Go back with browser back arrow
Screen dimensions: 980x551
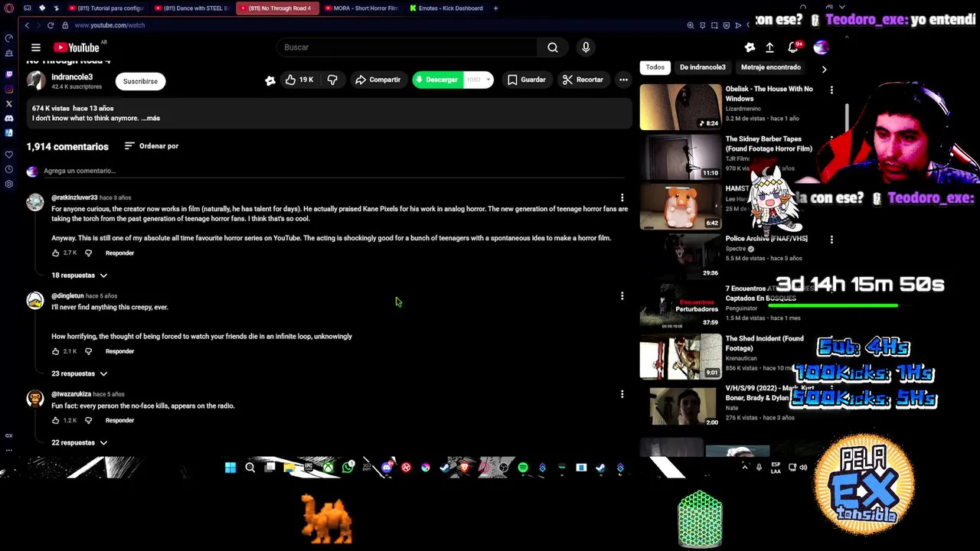pyautogui.click(x=27, y=25)
